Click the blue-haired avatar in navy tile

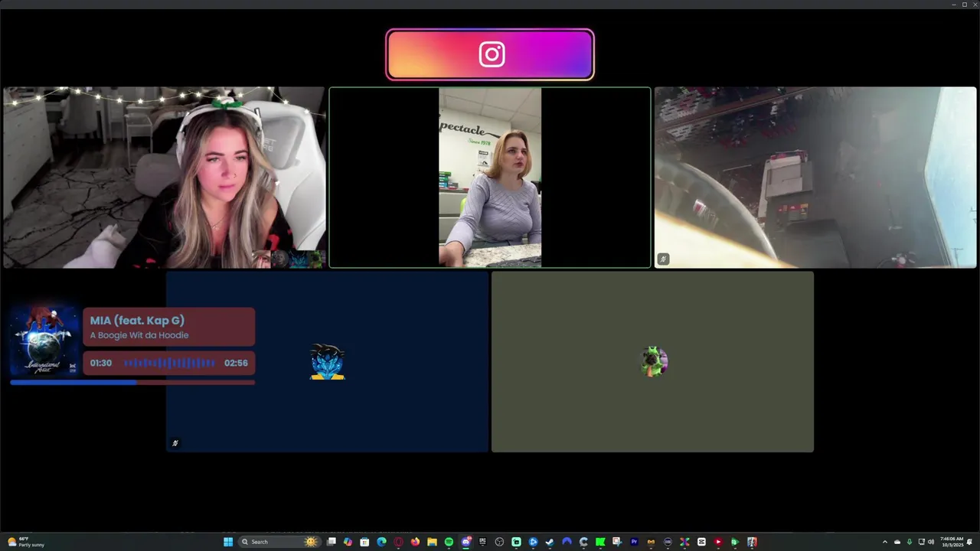click(328, 362)
